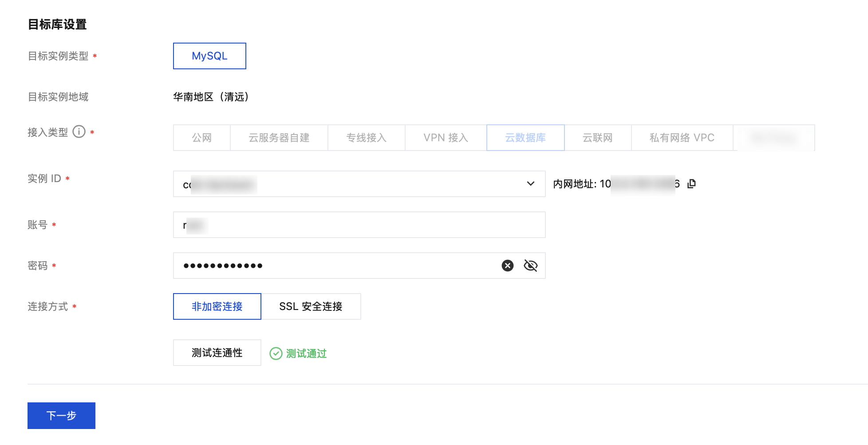868x445 pixels.
Task: Switch to 专线接入 access type
Action: (366, 138)
